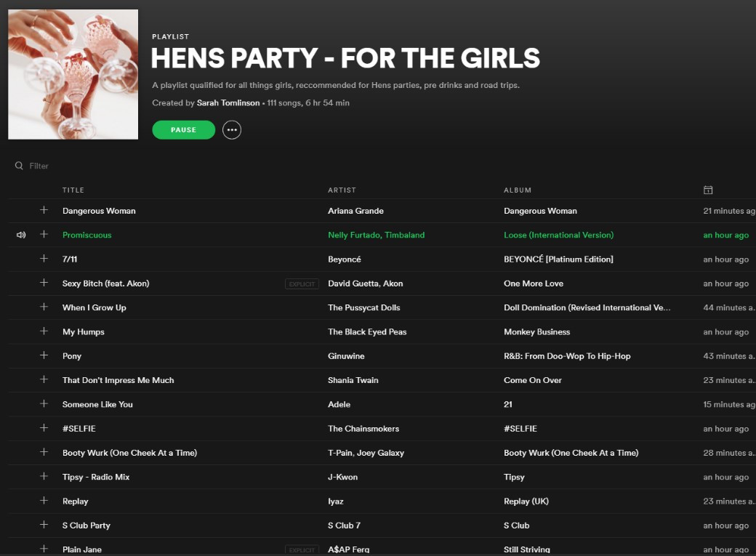Open the three-dots more options button
Screen dimensions: 756x556
(232, 129)
